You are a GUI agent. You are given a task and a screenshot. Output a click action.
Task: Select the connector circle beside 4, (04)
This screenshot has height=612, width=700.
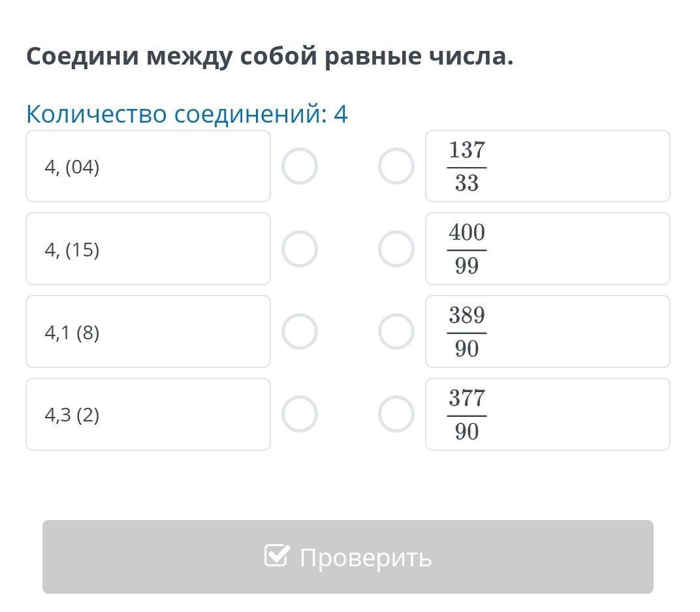pyautogui.click(x=300, y=166)
